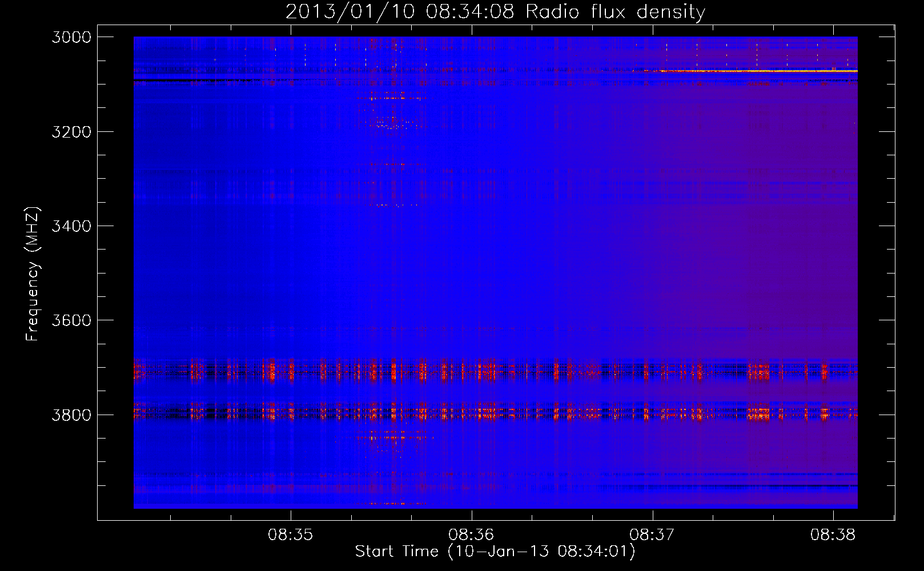Screen dimensions: 924x571
Task: Click the plot title "2013/01/10 08:34:08 Radio flux density"
Action: [496, 11]
